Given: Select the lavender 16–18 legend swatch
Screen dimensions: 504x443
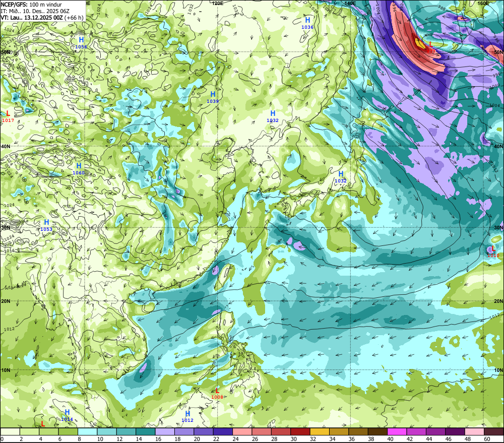Looking at the screenshot, I should coord(165,432).
